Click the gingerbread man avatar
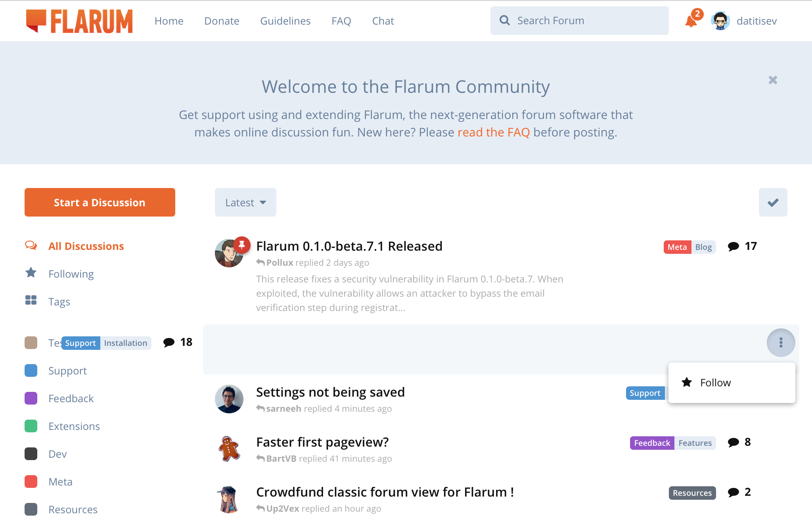Screen dimensions: 812x518 coord(229,449)
